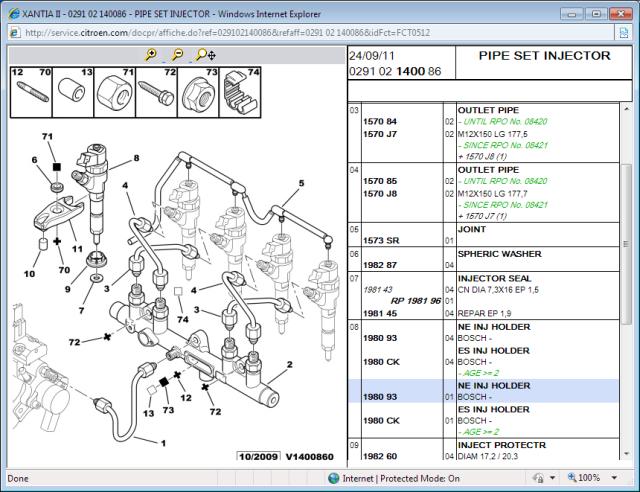The image size is (640, 492).
Task: Select thumbnail 12/70 stud part
Action: (x=31, y=92)
